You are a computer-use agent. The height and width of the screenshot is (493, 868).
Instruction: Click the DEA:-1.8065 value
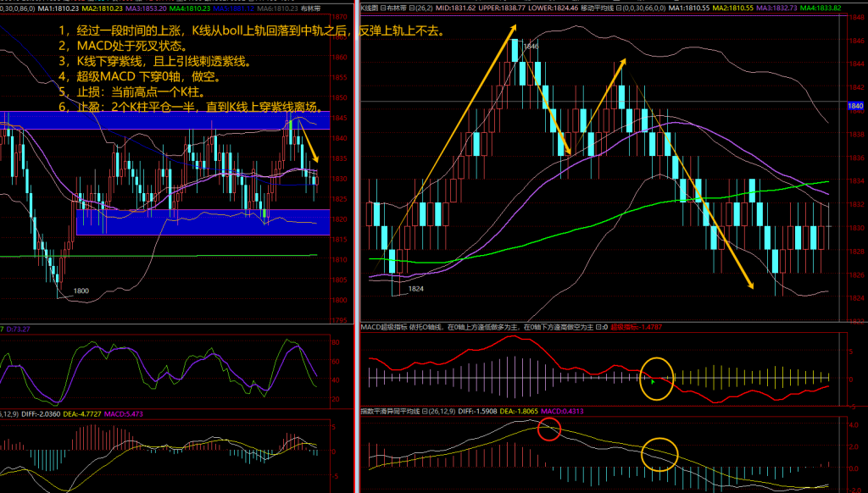(519, 411)
